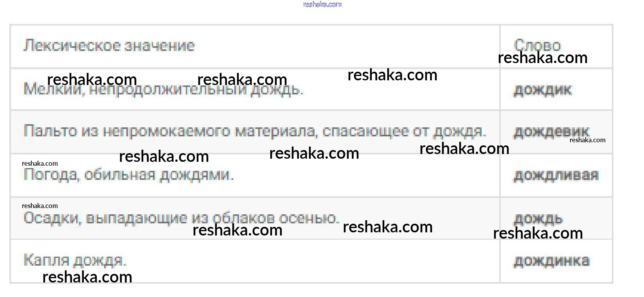The width and height of the screenshot is (644, 297).
Task: Select definition 'Погода, обильная дождями.'
Action: click(128, 175)
